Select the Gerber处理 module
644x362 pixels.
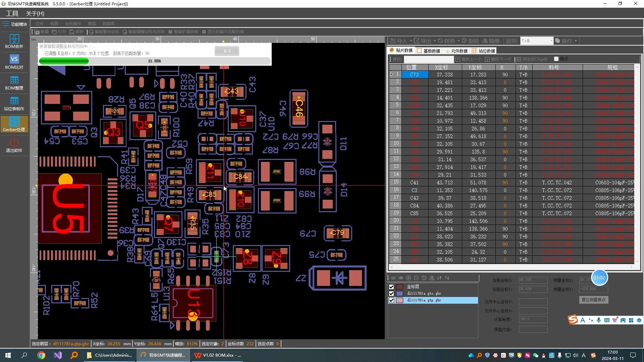(14, 124)
